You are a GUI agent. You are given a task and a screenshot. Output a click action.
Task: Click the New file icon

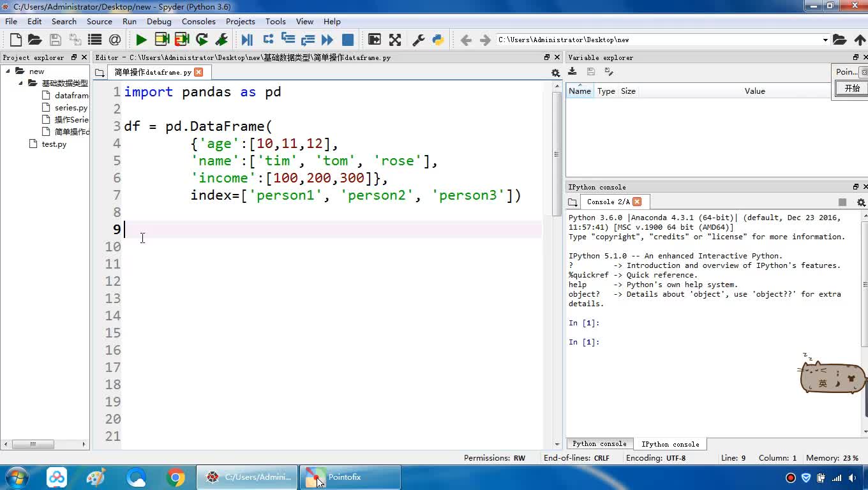(x=16, y=40)
